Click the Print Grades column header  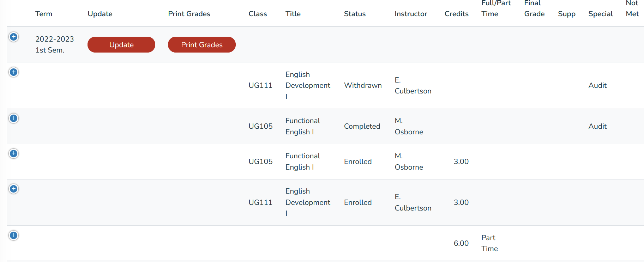pos(189,14)
